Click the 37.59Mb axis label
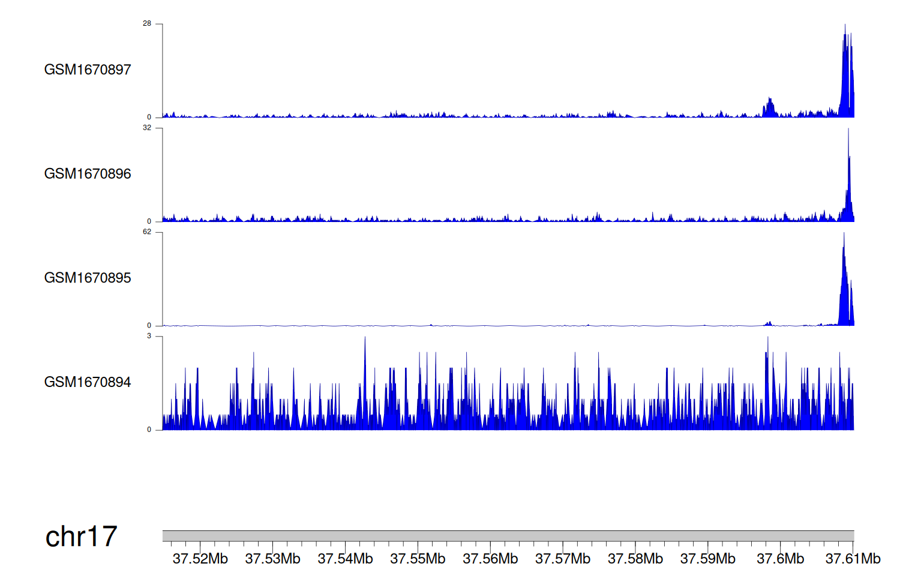This screenshot has width=900, height=588. click(x=708, y=559)
